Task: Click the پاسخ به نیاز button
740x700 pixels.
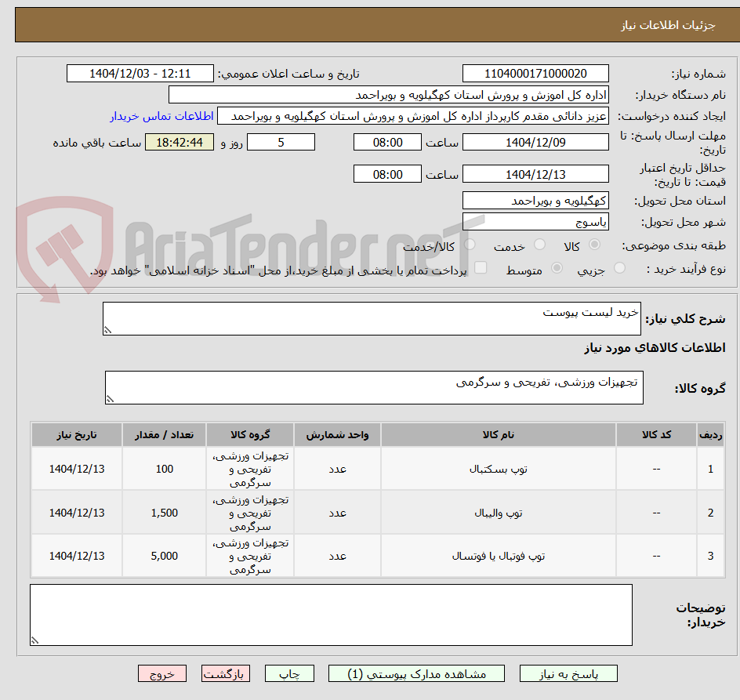Action: click(x=568, y=673)
